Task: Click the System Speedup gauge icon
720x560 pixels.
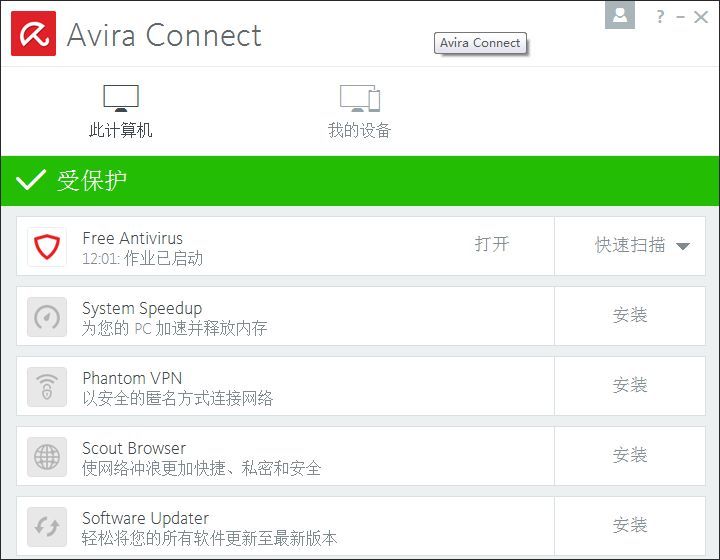Action: tap(47, 317)
